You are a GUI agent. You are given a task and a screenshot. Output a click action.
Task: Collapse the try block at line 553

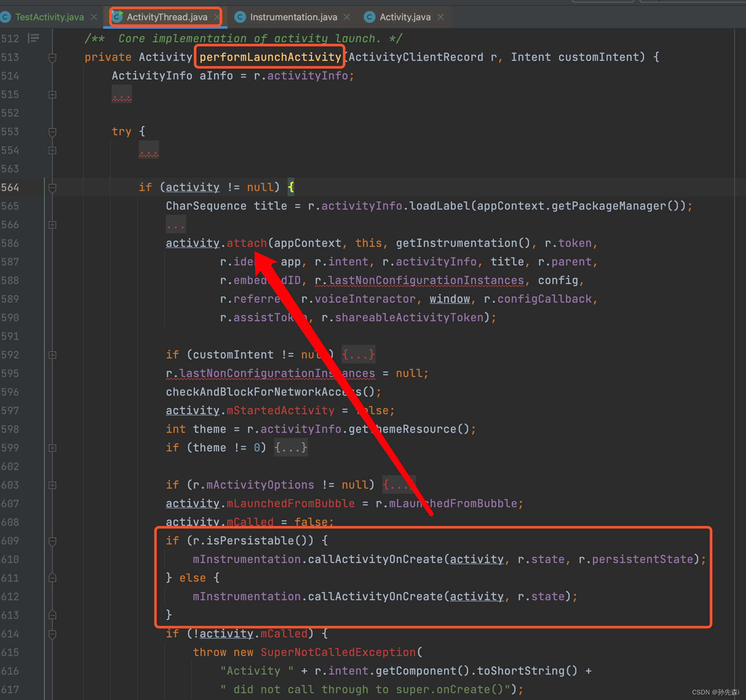52,132
